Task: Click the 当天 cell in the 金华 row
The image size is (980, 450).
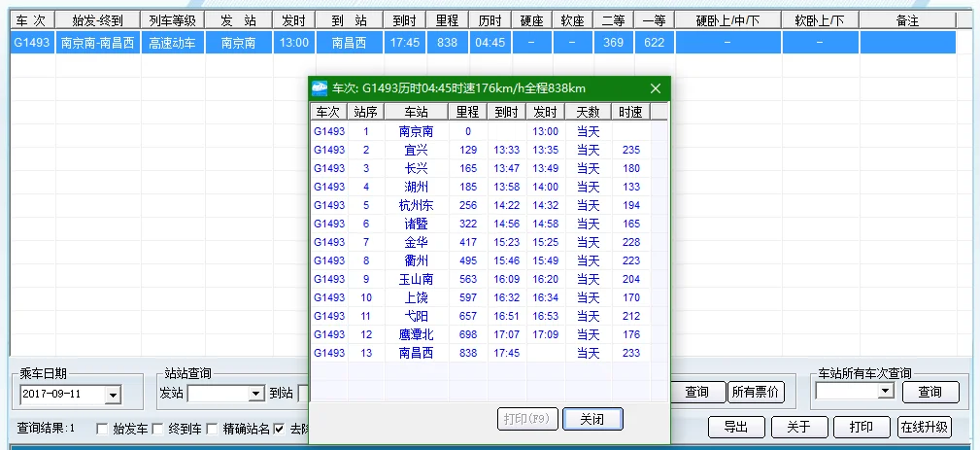Action: (x=588, y=242)
